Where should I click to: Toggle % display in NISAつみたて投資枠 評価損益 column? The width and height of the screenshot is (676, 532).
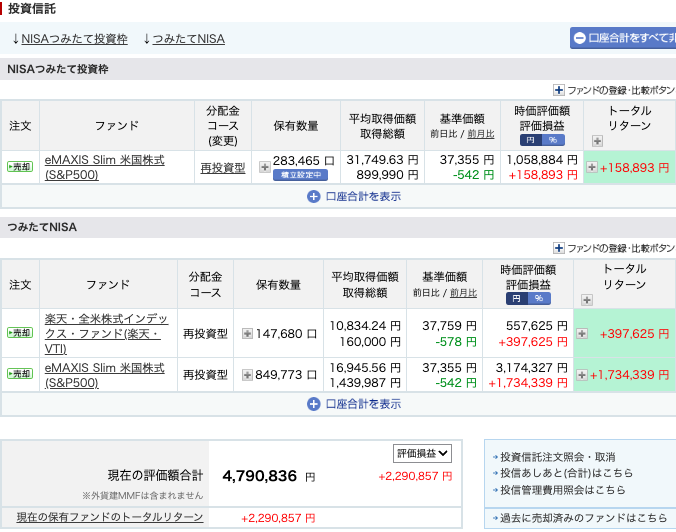(550, 141)
